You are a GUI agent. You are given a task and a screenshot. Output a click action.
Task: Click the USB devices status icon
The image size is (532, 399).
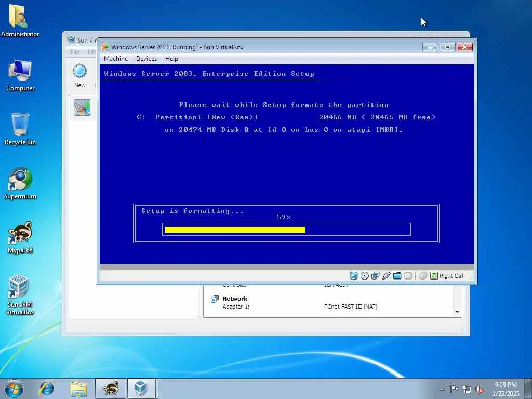(386, 276)
